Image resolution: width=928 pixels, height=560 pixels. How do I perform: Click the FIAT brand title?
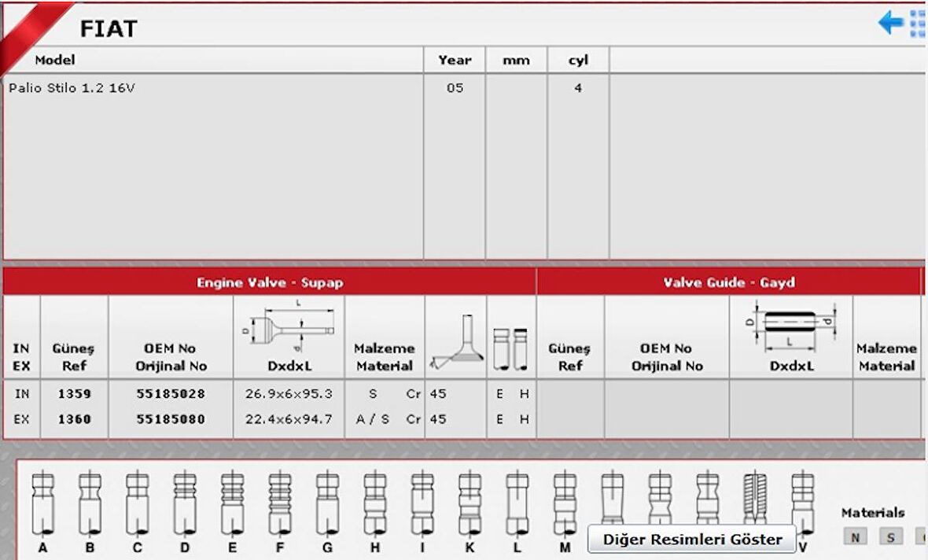click(109, 28)
